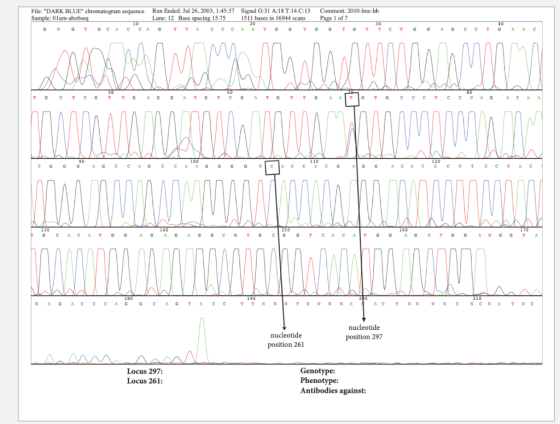Click the '1511 bases in 16944 scans' text

click(273, 18)
